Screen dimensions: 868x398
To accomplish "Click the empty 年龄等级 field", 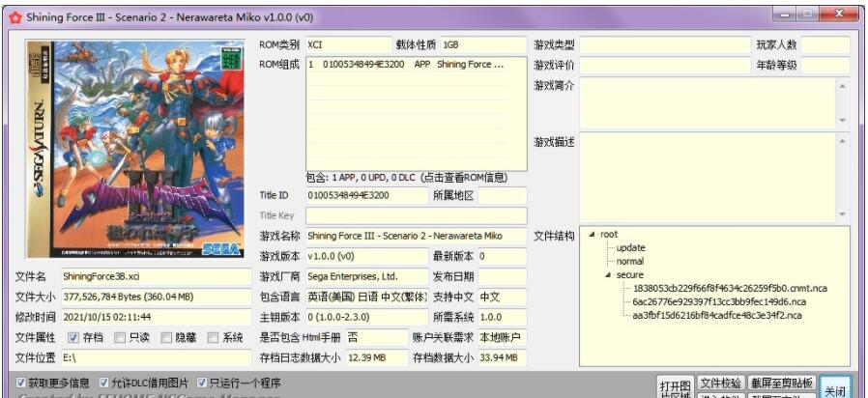I will click(x=825, y=66).
